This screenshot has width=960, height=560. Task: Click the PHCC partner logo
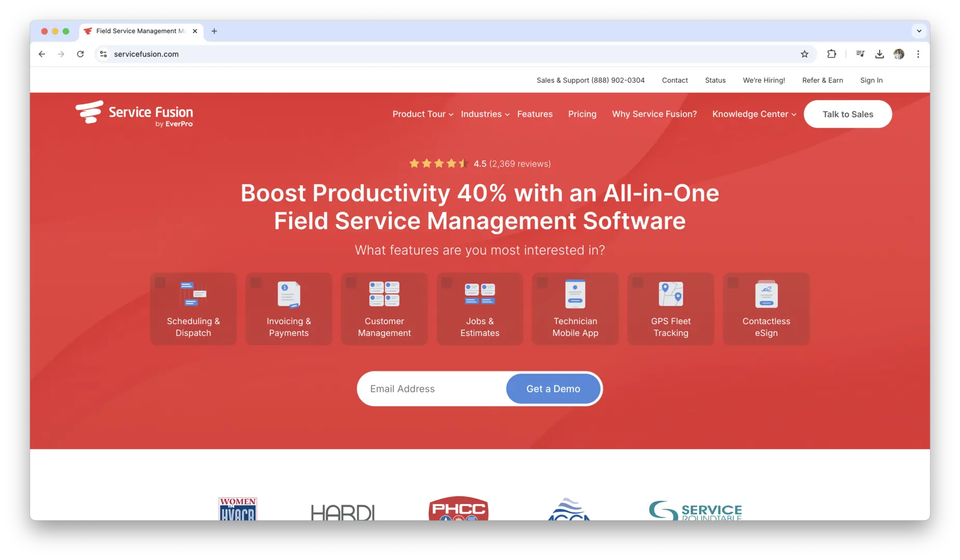point(459,508)
